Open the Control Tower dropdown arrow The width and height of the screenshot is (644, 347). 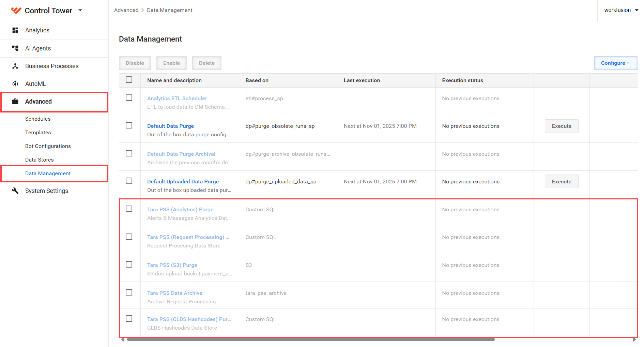point(80,10)
